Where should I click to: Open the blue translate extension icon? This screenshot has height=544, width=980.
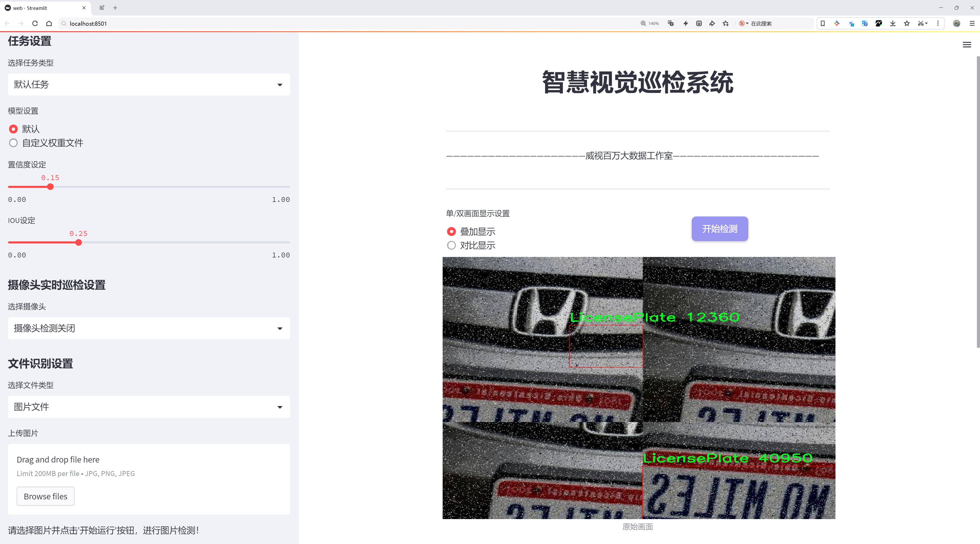865,23
